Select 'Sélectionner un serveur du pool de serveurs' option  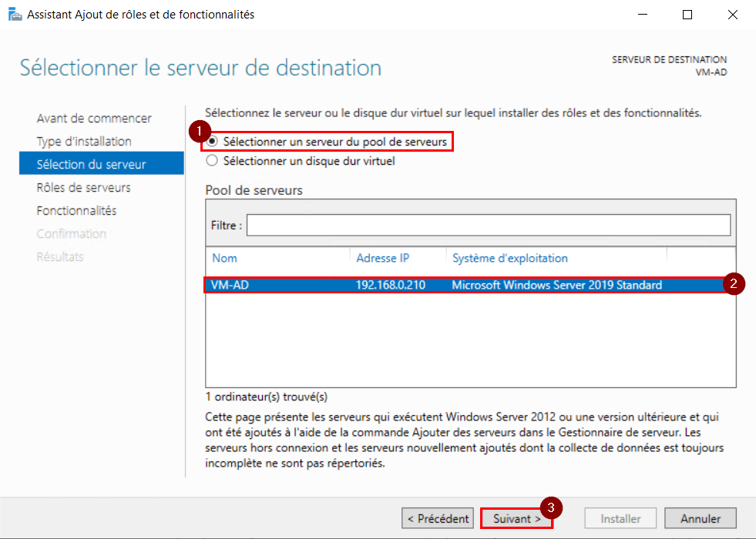point(212,142)
